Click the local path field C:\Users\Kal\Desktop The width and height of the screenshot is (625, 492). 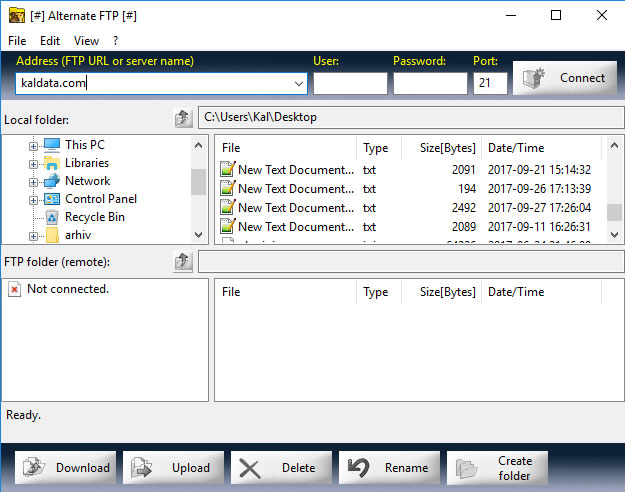[411, 118]
